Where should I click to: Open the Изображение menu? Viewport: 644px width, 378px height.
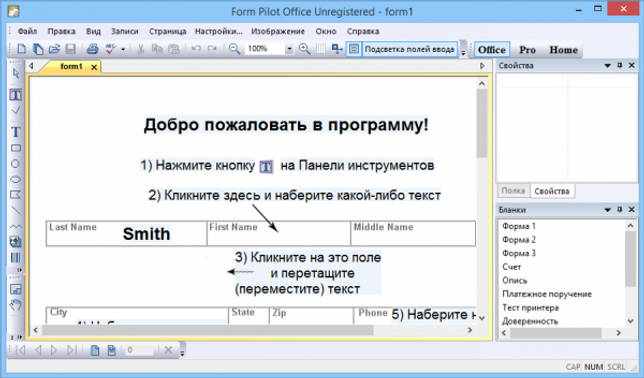(x=278, y=31)
